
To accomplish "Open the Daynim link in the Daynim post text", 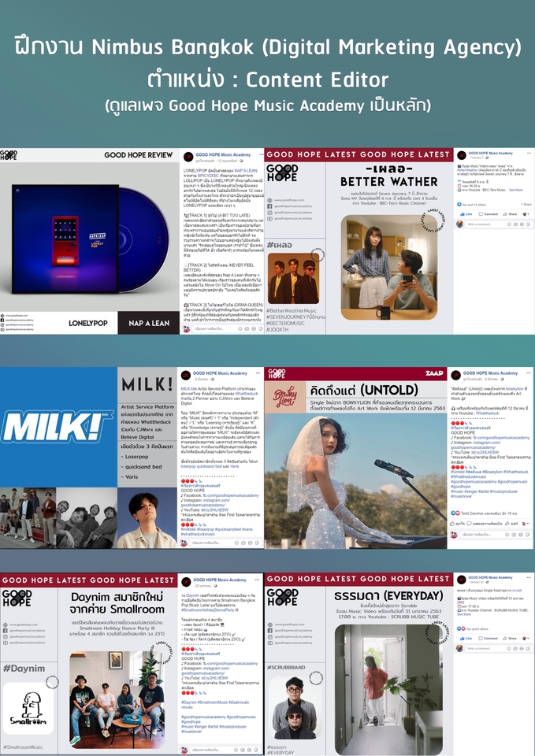I will pos(193,595).
